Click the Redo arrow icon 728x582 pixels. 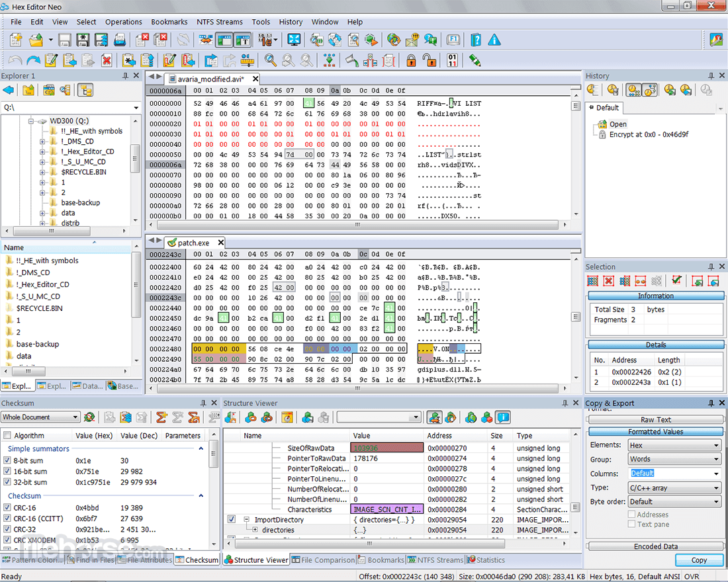point(34,60)
